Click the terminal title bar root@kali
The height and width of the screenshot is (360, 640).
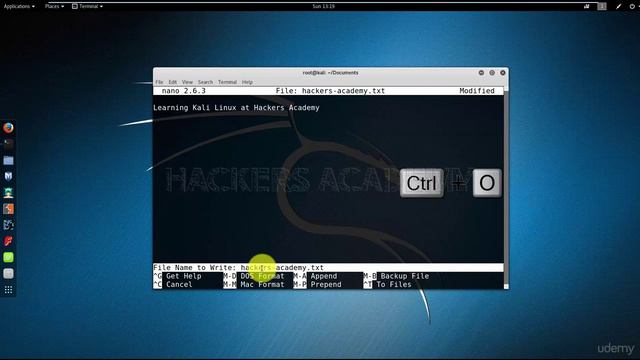tap(331, 73)
